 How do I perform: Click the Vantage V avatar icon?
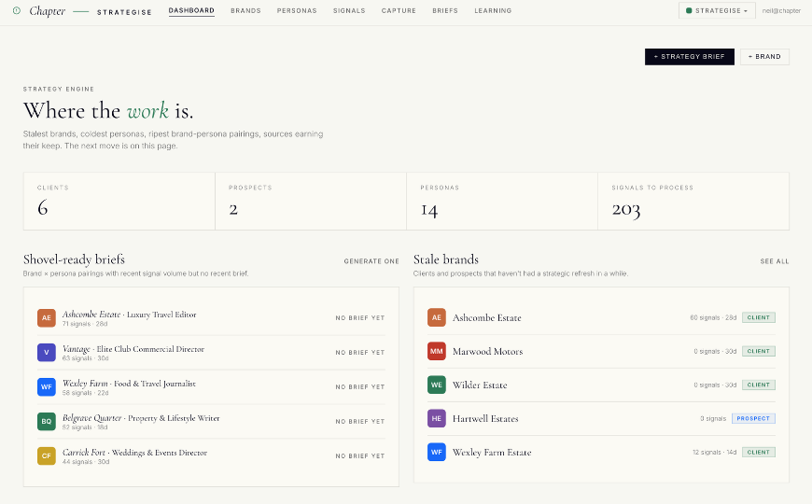(47, 352)
